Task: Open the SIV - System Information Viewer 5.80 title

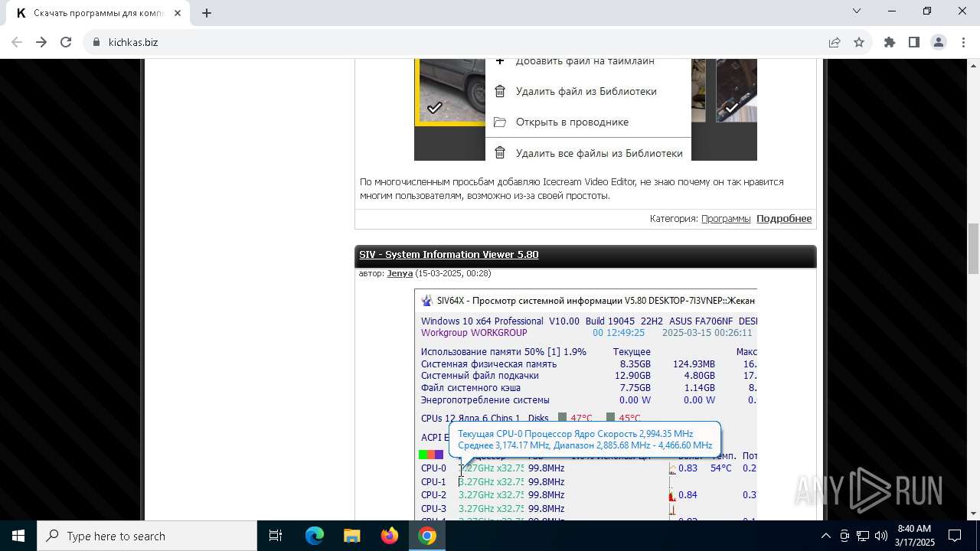Action: click(x=449, y=255)
